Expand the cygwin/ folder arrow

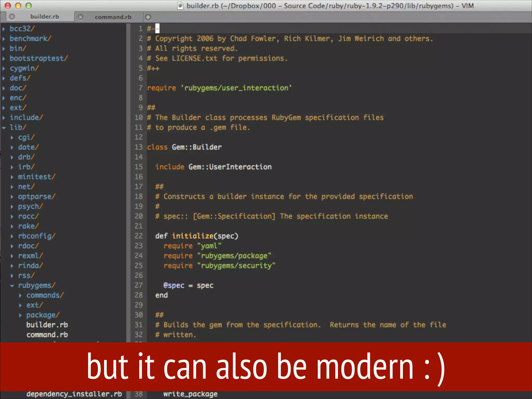[x=4, y=68]
